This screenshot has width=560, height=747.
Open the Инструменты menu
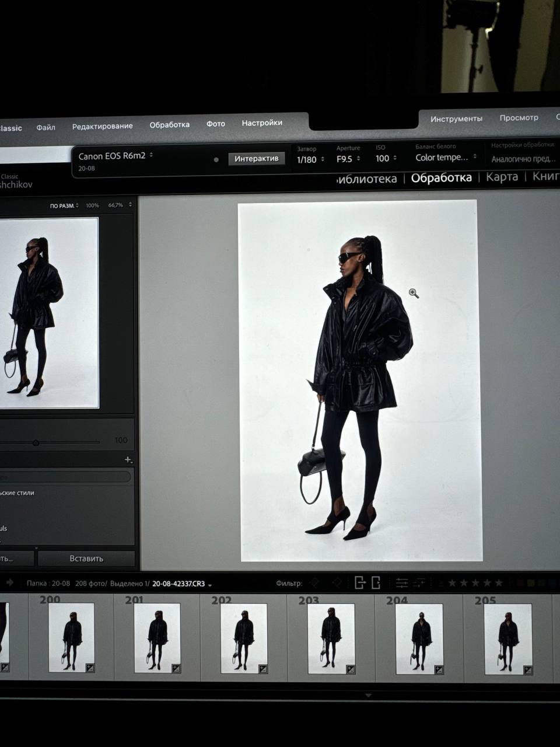456,118
